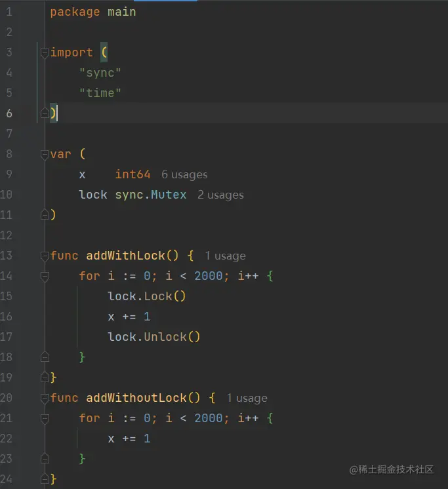Click line number 13 in the gutter
Image resolution: width=448 pixels, height=489 pixels.
tap(7, 256)
